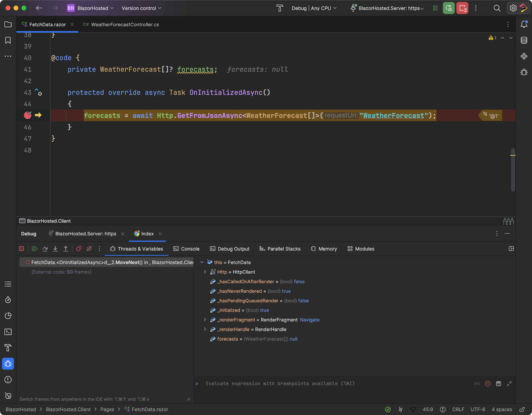Open the BlazorHosted project dropdown

tap(90, 8)
